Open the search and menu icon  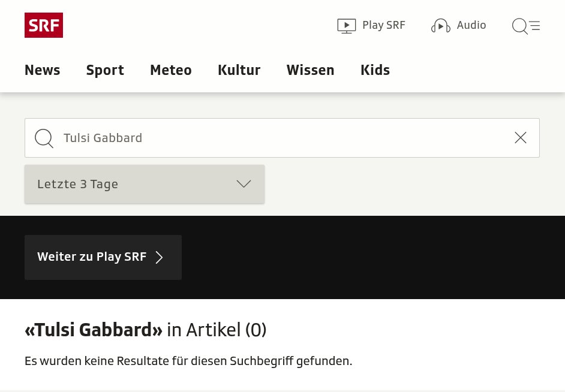tap(526, 26)
